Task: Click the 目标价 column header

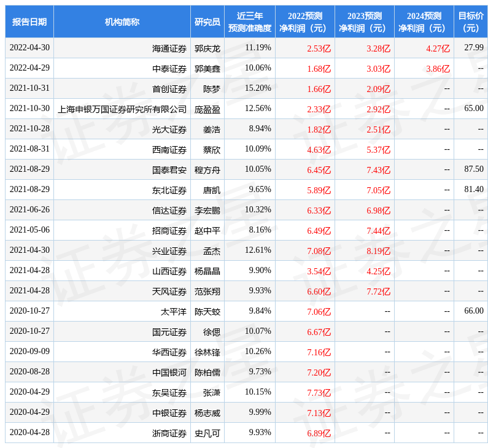Action: pyautogui.click(x=471, y=21)
